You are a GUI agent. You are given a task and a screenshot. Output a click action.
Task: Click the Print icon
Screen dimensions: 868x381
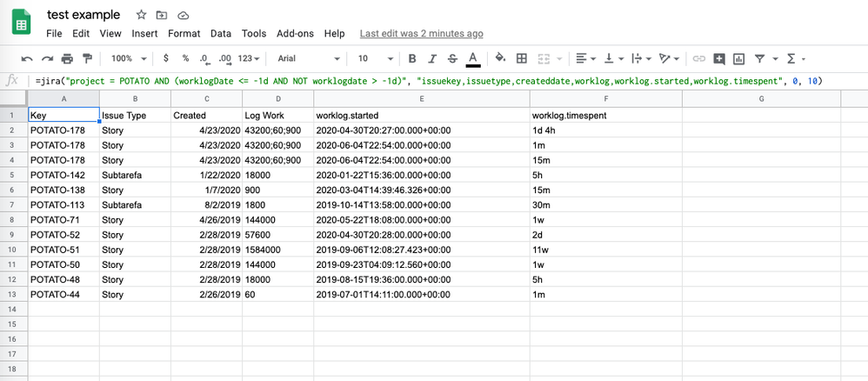[x=67, y=58]
